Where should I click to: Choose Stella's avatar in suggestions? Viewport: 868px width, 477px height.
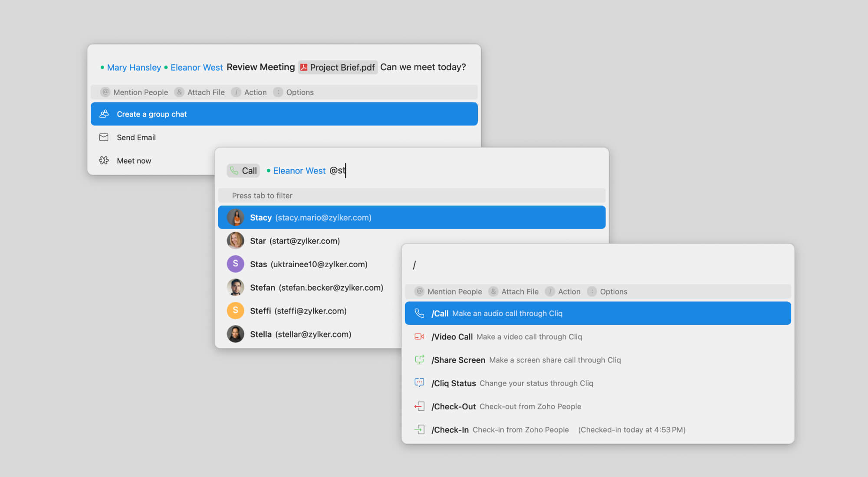click(x=235, y=334)
